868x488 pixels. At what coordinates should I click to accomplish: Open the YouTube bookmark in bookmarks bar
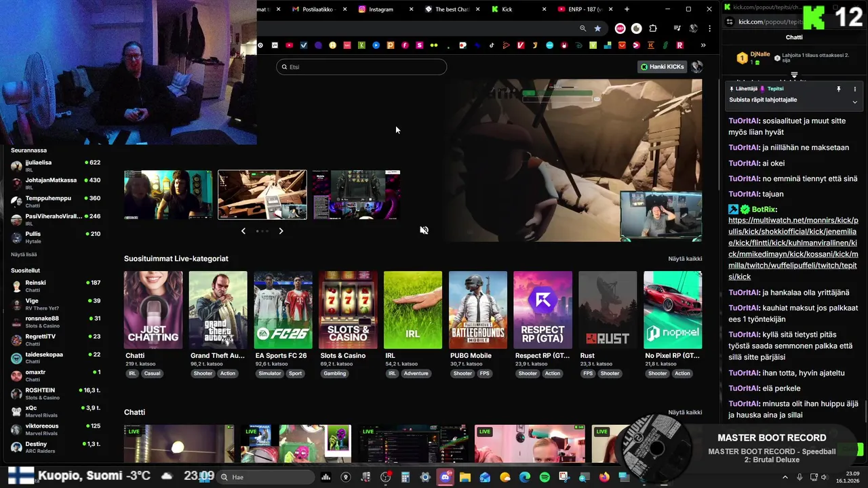coord(290,45)
